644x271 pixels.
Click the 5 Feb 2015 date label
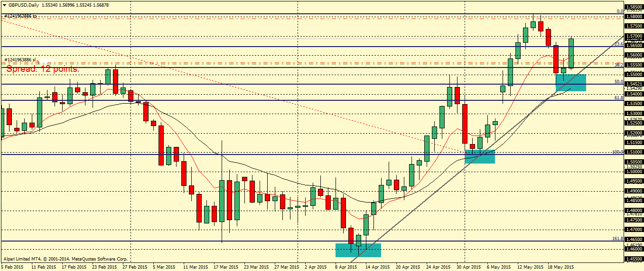point(13,267)
